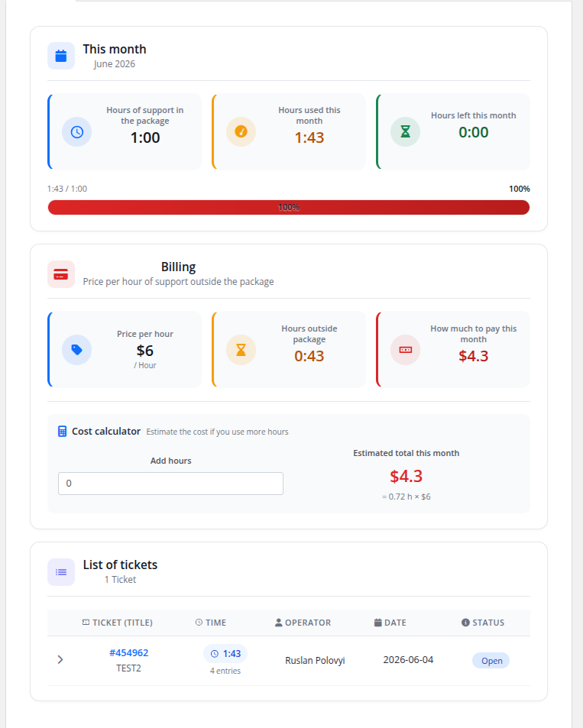Click the TIME column header

(210, 623)
